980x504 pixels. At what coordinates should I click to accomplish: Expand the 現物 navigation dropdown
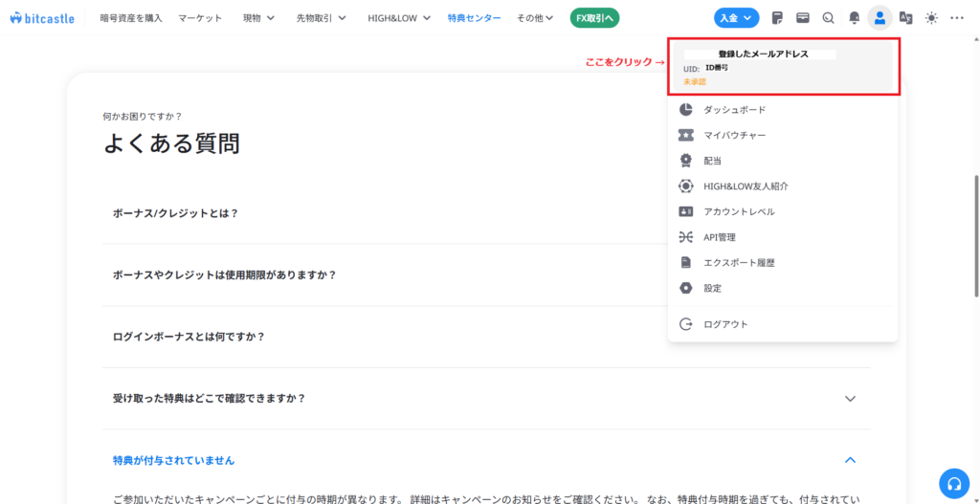(x=258, y=18)
